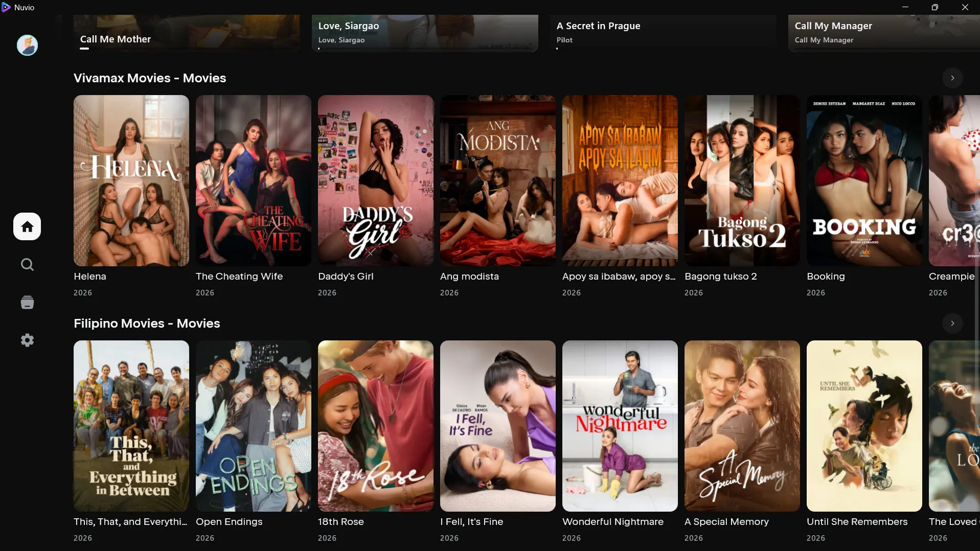Resume Call Me Mother card

point(187,33)
